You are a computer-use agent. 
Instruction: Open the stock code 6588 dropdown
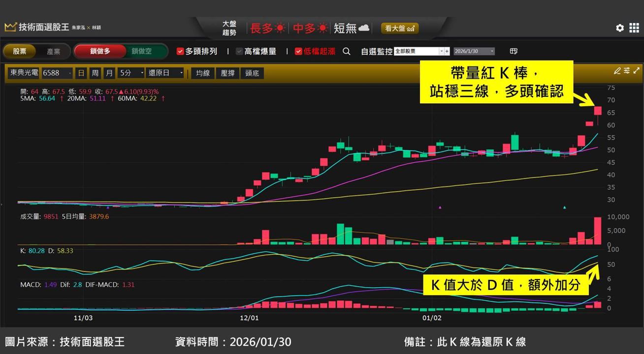click(57, 73)
